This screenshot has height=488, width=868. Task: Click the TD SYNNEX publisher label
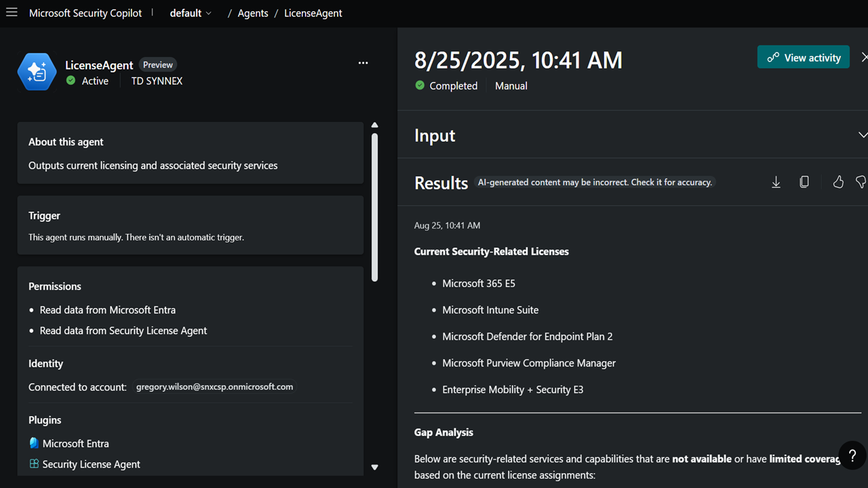click(x=157, y=81)
